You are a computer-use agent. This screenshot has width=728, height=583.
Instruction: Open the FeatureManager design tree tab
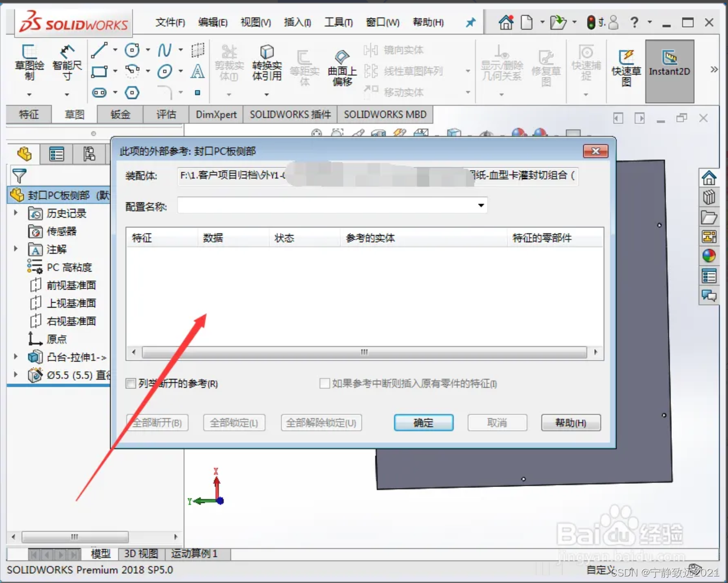click(x=25, y=154)
